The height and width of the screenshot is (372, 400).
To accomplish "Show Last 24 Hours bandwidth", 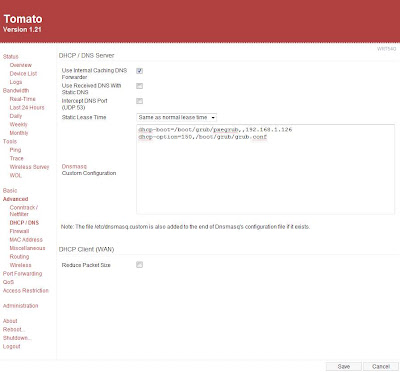I will [x=27, y=107].
